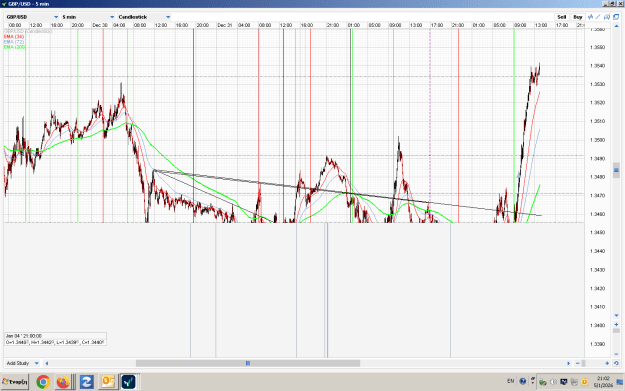Click the reset chart zoom icon
Screen dimensions: 625x391
[616, 363]
